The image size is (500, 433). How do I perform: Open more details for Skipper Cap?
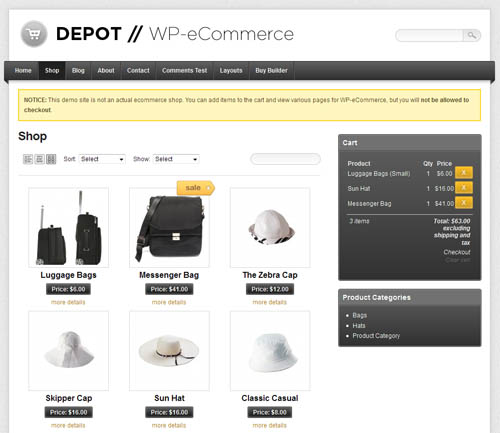pyautogui.click(x=68, y=426)
